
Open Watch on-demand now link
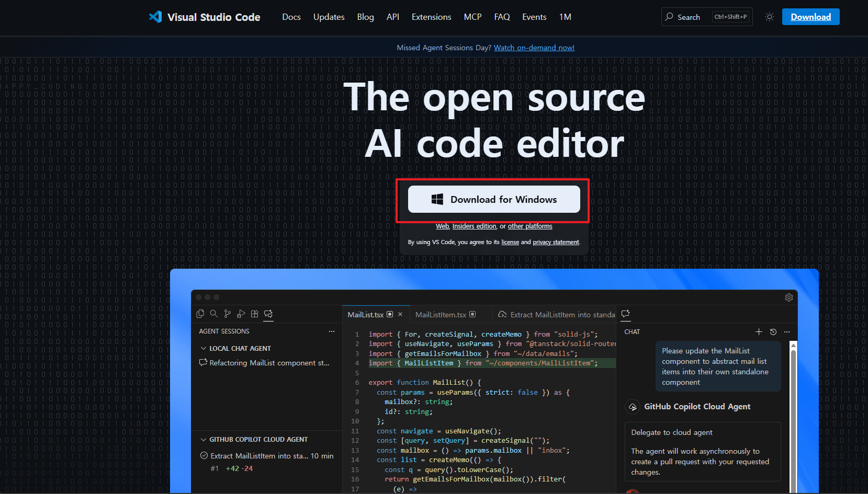[534, 48]
